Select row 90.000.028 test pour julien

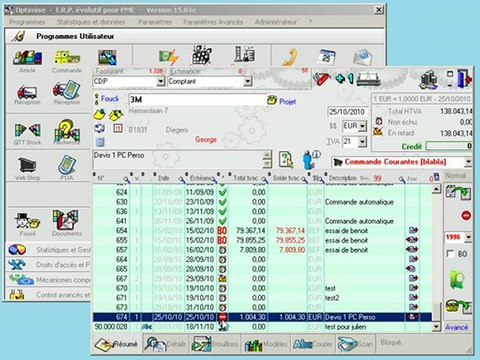pos(262,327)
